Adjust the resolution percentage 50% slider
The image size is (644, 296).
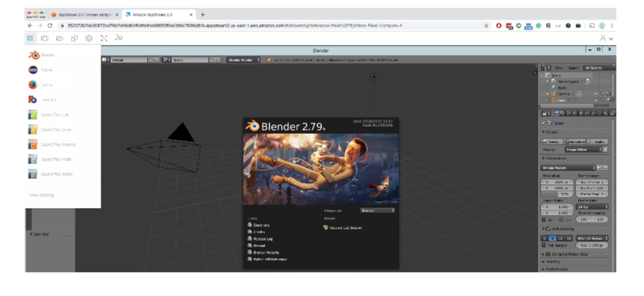558,194
